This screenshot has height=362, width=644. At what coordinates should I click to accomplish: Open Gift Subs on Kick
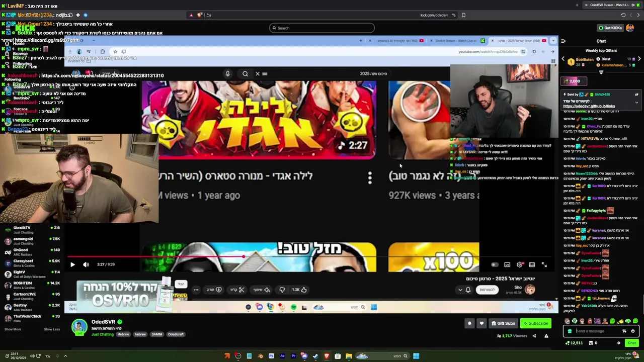(503, 323)
